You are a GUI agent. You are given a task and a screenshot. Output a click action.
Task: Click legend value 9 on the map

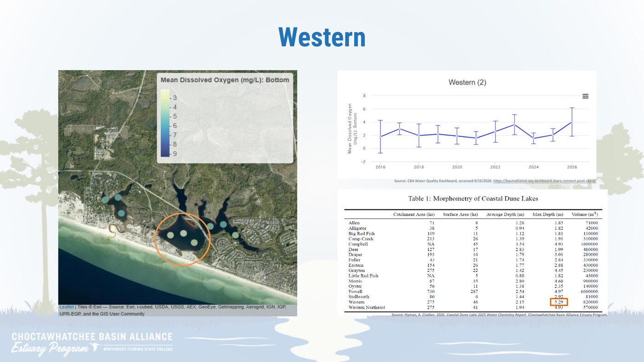175,154
